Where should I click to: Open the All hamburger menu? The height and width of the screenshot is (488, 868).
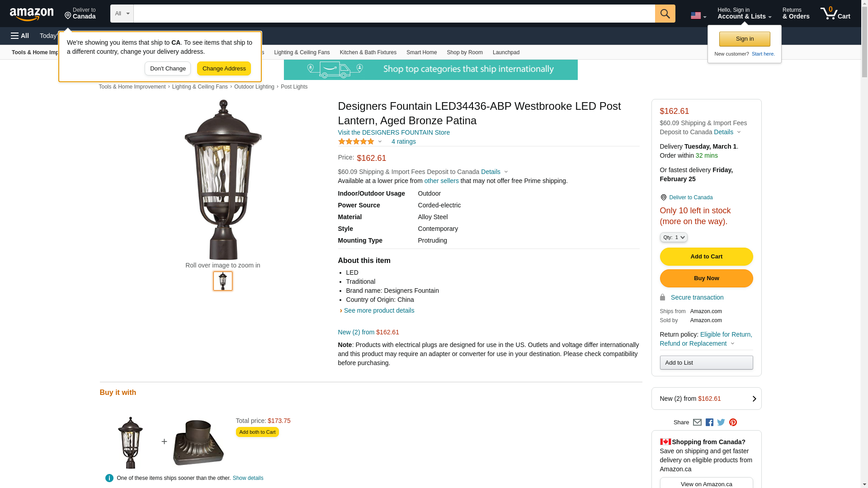20,36
